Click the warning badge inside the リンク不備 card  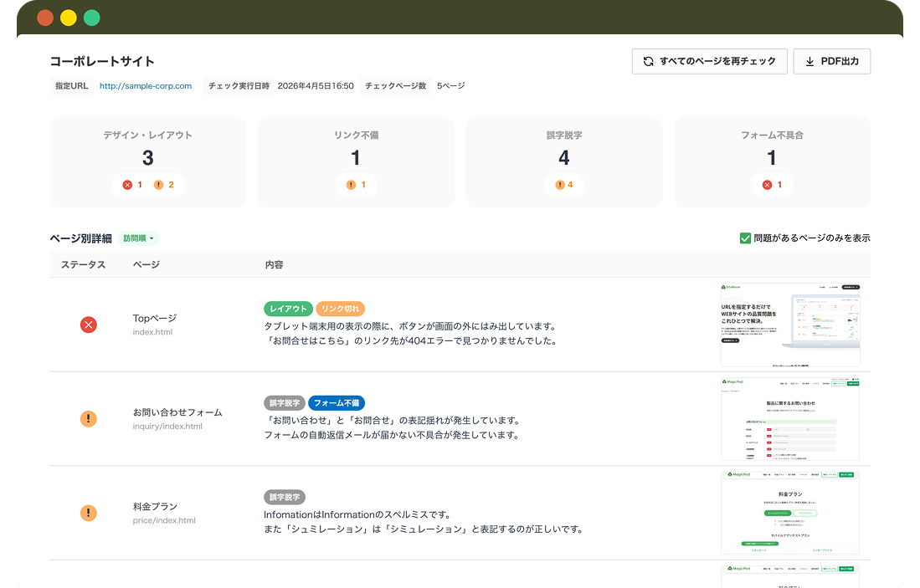point(356,185)
